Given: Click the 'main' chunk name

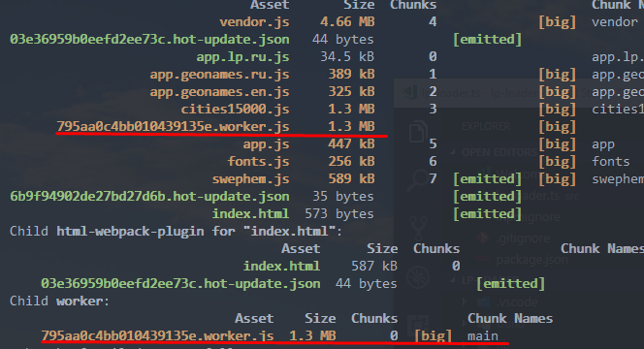Looking at the screenshot, I should click(483, 336).
